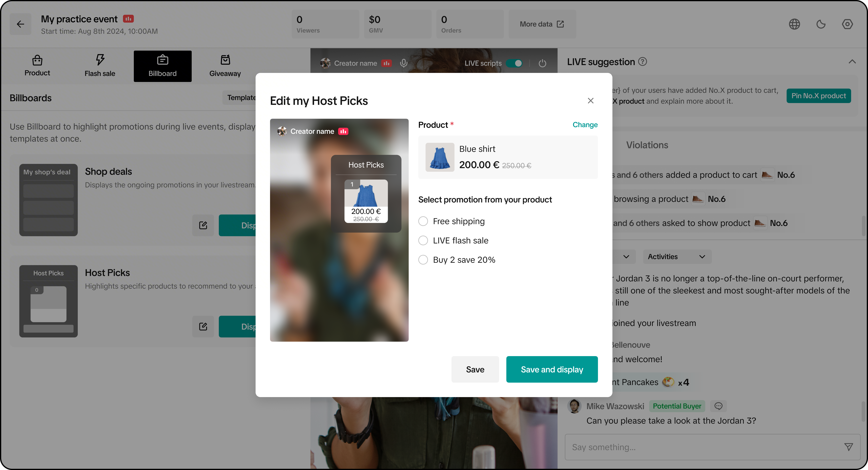Image resolution: width=868 pixels, height=470 pixels.
Task: Go back using the arrow button
Action: [20, 24]
